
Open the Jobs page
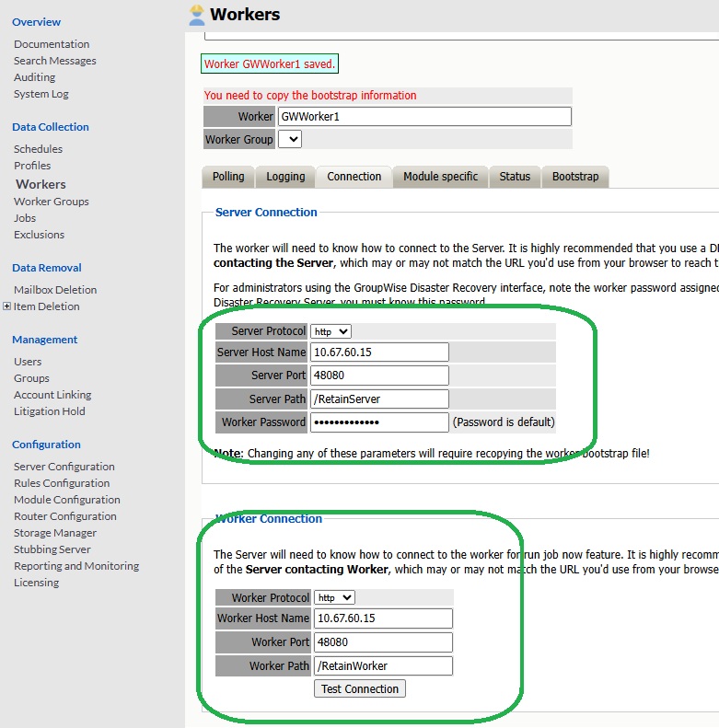click(x=25, y=218)
